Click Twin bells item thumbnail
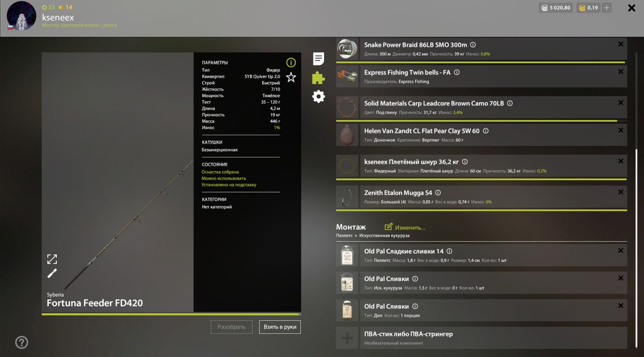The height and width of the screenshot is (357, 644). tap(347, 76)
